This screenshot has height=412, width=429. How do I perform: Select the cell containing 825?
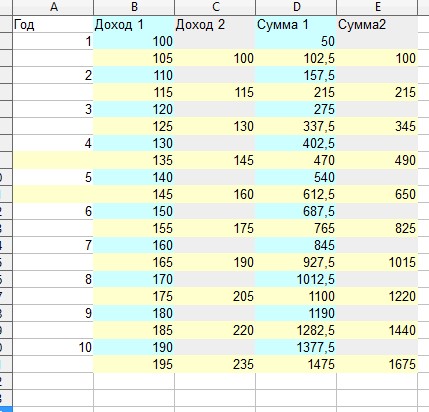click(x=377, y=228)
